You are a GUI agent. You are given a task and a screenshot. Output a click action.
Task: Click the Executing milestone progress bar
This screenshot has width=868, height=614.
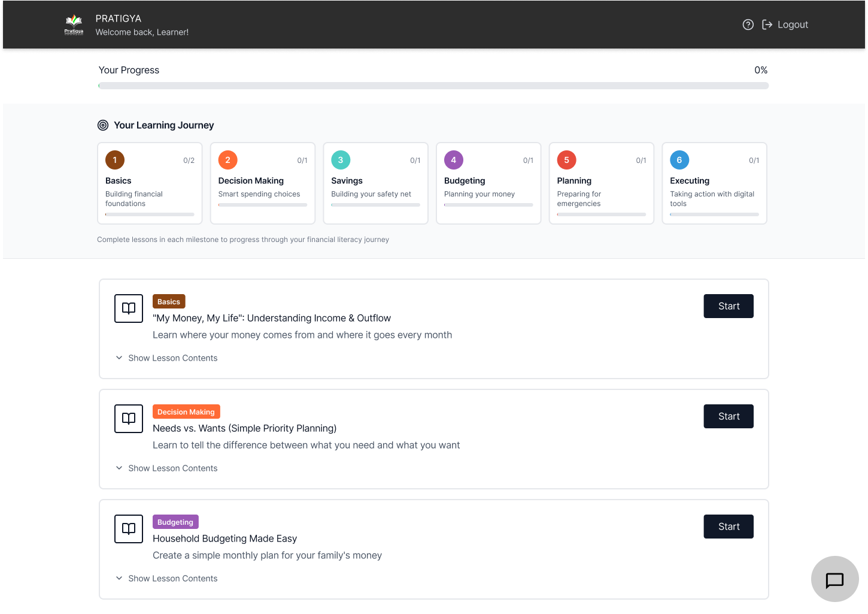pyautogui.click(x=714, y=214)
